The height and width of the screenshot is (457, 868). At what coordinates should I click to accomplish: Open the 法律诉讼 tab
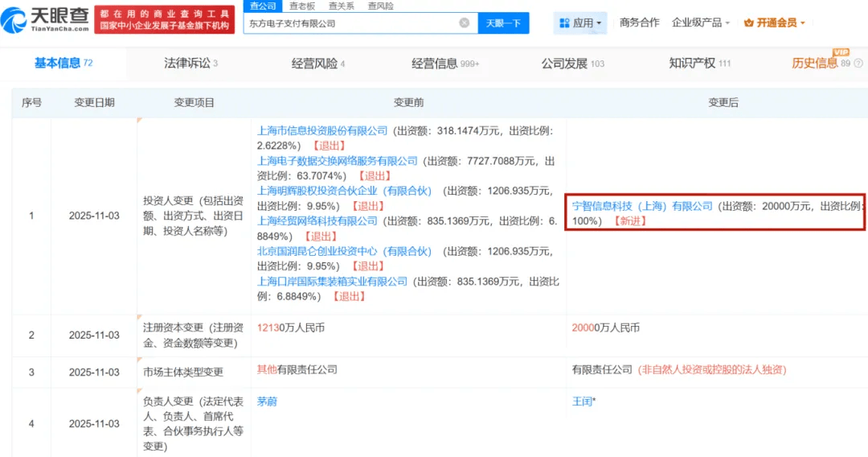pyautogui.click(x=190, y=64)
